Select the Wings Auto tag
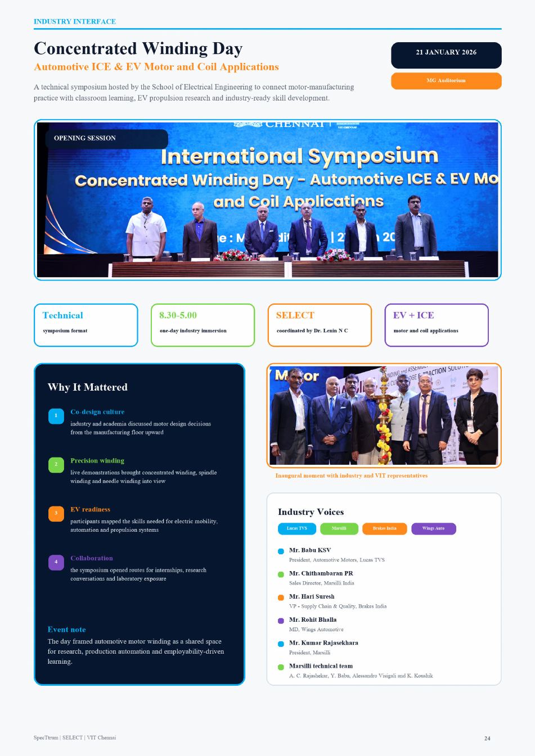The image size is (535, 756). (433, 528)
